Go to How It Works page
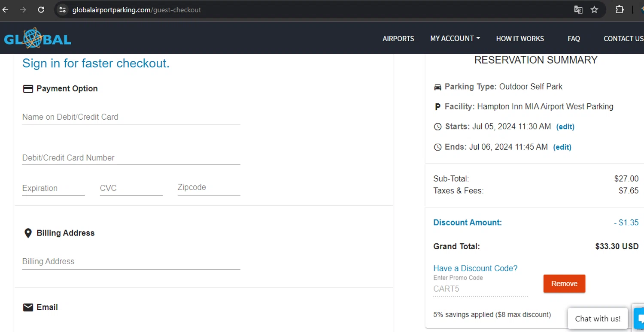The image size is (644, 332). [519, 39]
